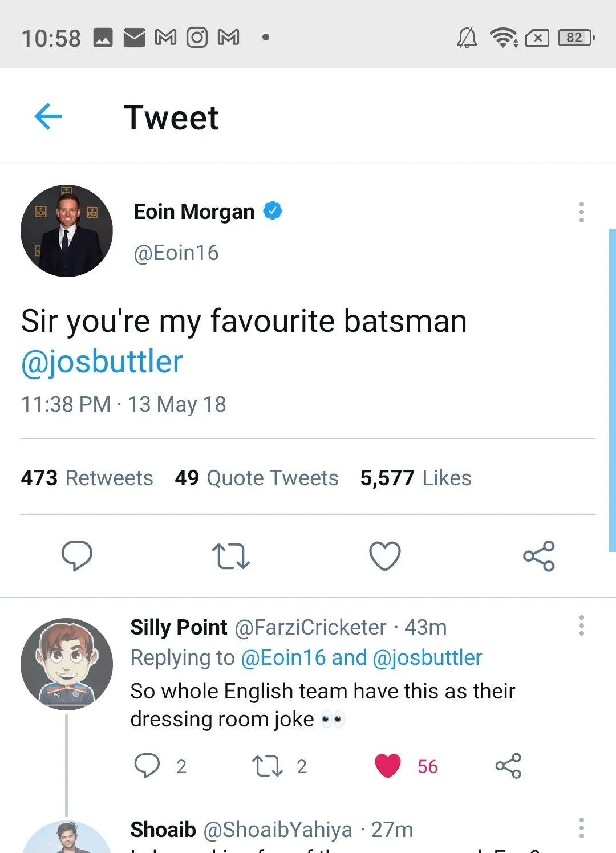Open options menu for Silly Point's reply
Viewport: 616px width, 853px height.
coord(581,625)
